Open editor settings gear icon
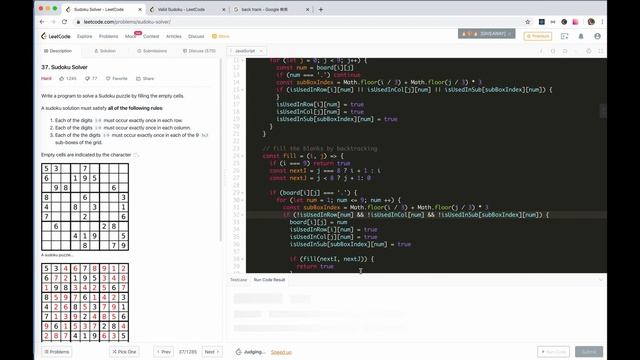Viewport: 640px width, 360px height. [589, 51]
